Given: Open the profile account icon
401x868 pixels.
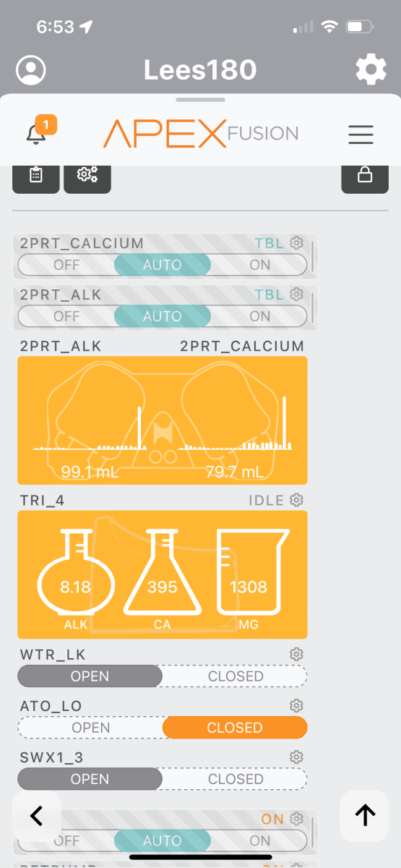Looking at the screenshot, I should 30,70.
